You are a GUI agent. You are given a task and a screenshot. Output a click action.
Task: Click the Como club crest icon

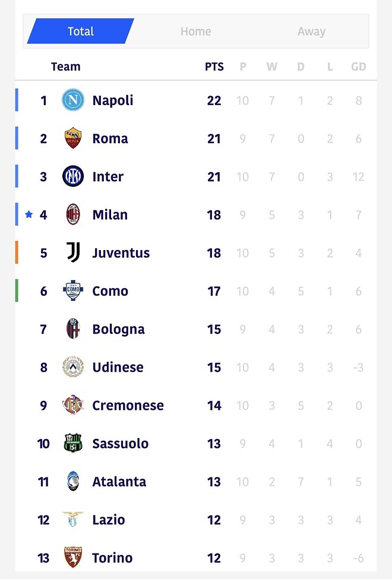point(73,291)
